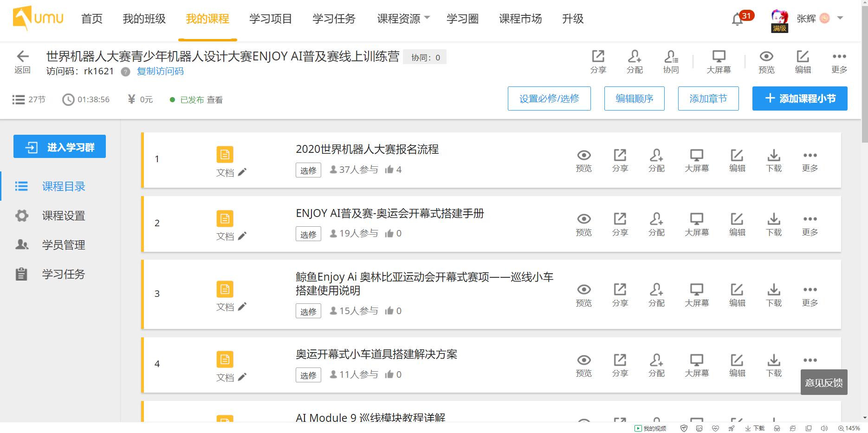Screen dimensions: 868x433
Task: Assign lesson 4 道具搭建解决方案 with 分配
Action: (656, 366)
